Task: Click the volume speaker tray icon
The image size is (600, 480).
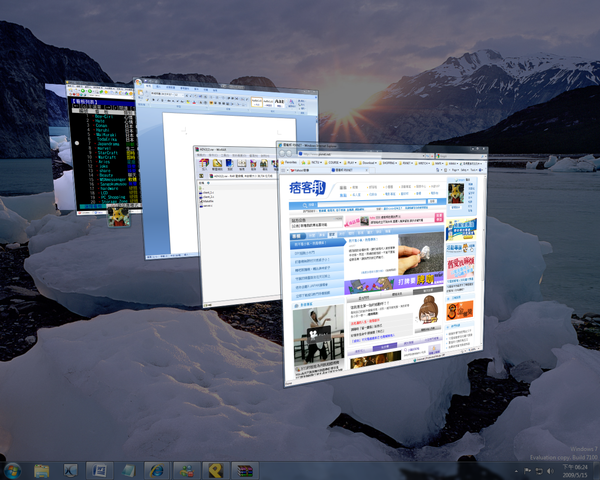Action: pyautogui.click(x=549, y=469)
